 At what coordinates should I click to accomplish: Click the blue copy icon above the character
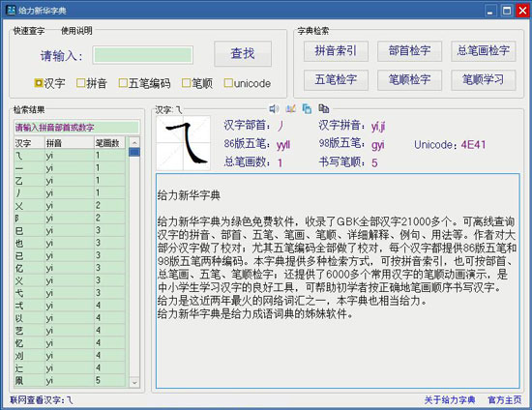[x=307, y=108]
